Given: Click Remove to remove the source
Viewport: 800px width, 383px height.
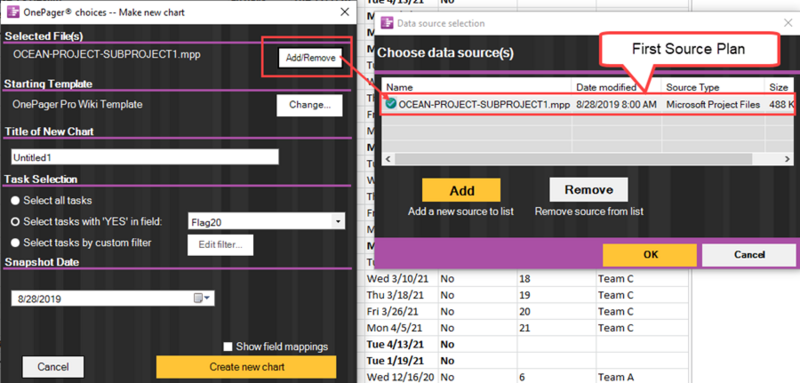Looking at the screenshot, I should tap(589, 190).
